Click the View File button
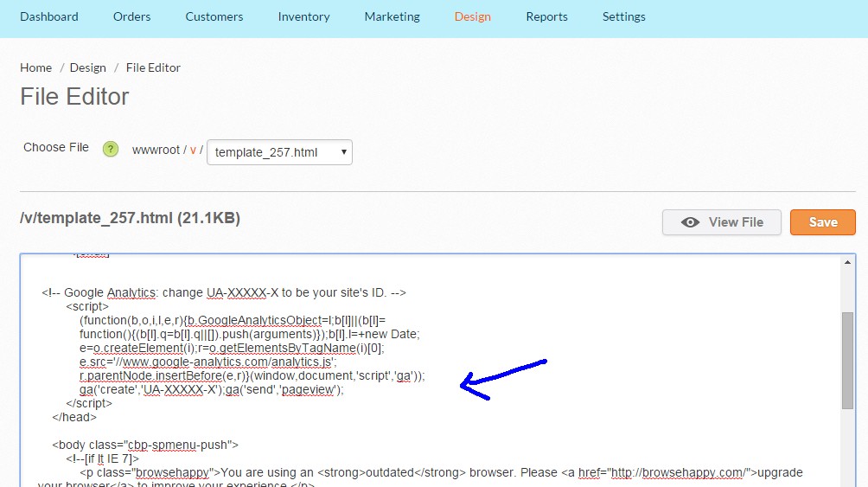868x487 pixels. point(722,222)
